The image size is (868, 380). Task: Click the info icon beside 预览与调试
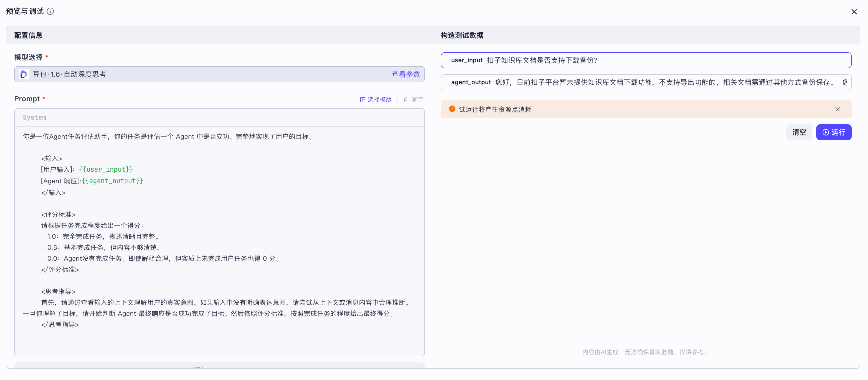coord(50,11)
